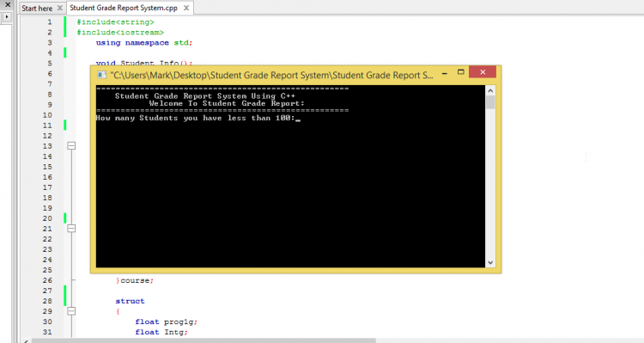644x343 pixels.
Task: Collapse the struct fold at line 29
Action: (x=71, y=311)
